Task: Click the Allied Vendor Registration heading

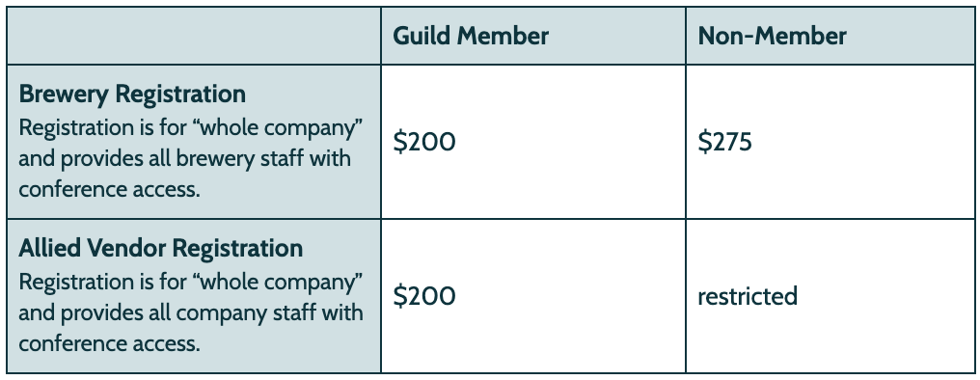Action: point(161,248)
